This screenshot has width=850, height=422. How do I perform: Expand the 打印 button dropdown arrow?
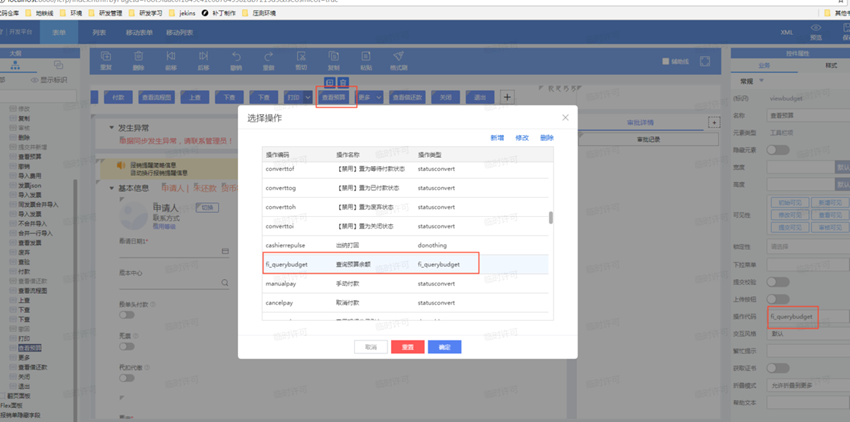[308, 98]
